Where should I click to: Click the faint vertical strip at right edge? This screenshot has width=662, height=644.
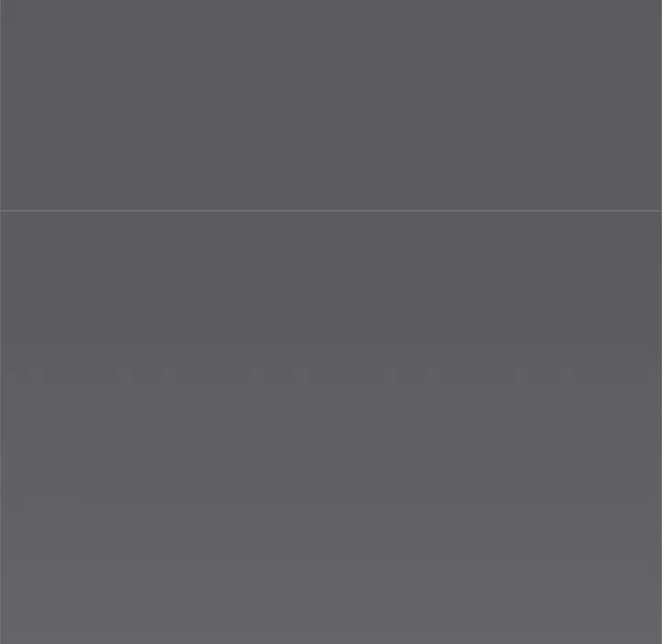tap(658, 428)
